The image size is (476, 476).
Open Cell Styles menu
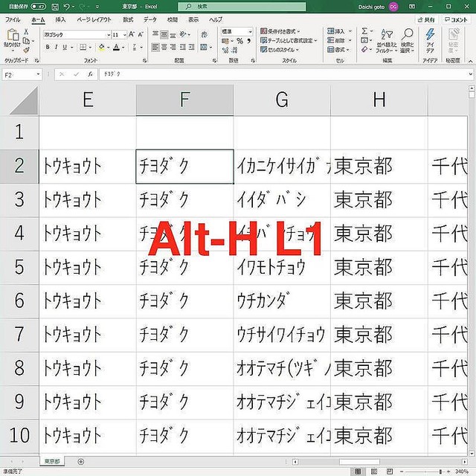click(280, 50)
